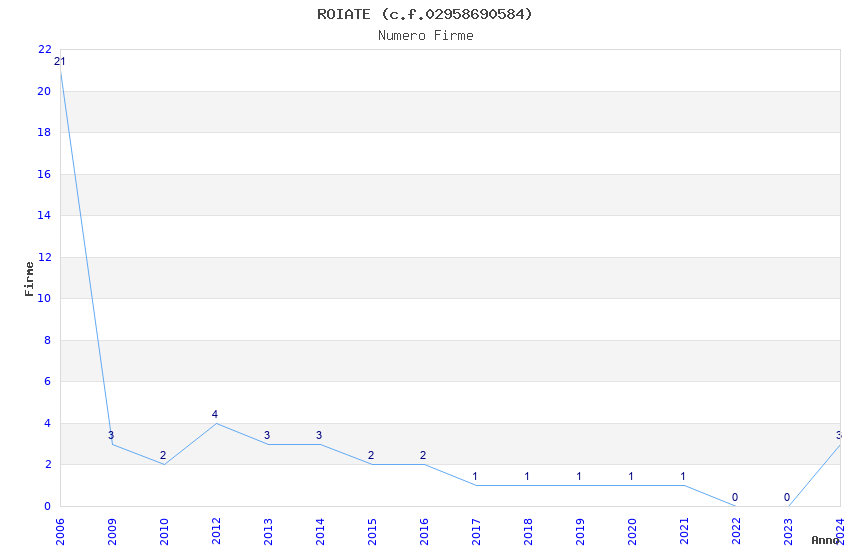Click the x-axis year label 2009
Screen dimensions: 850x550
(112, 531)
